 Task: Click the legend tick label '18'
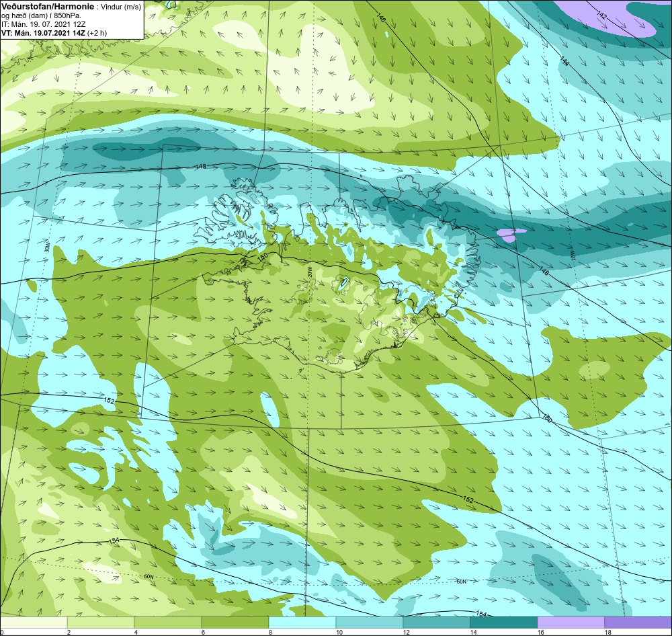(607, 632)
